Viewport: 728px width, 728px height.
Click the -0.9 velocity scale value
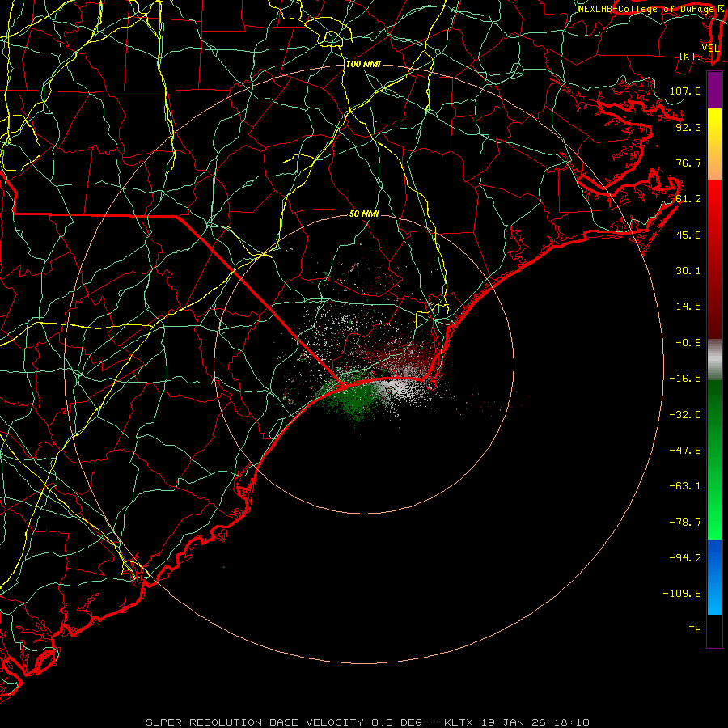pos(688,343)
